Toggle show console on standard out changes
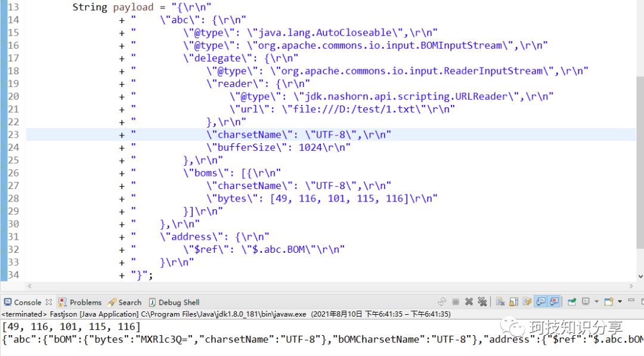The height and width of the screenshot is (356, 644). point(541,302)
